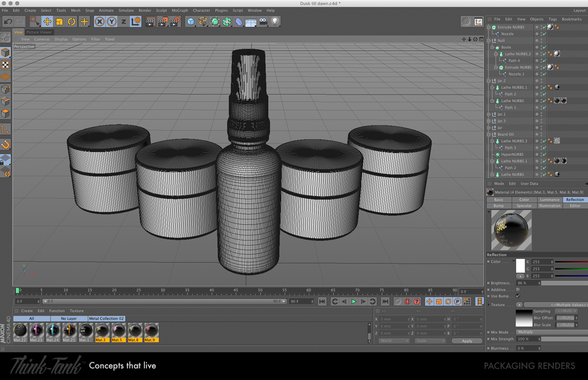Switch to the Picture Viewer tab
Screen dimensions: 588x380
pos(39,32)
